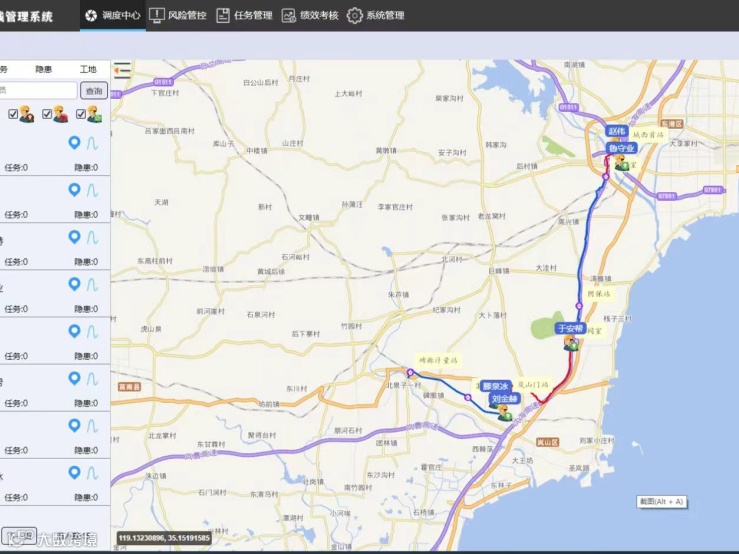Click location pin in last row ending 冰

click(x=74, y=472)
